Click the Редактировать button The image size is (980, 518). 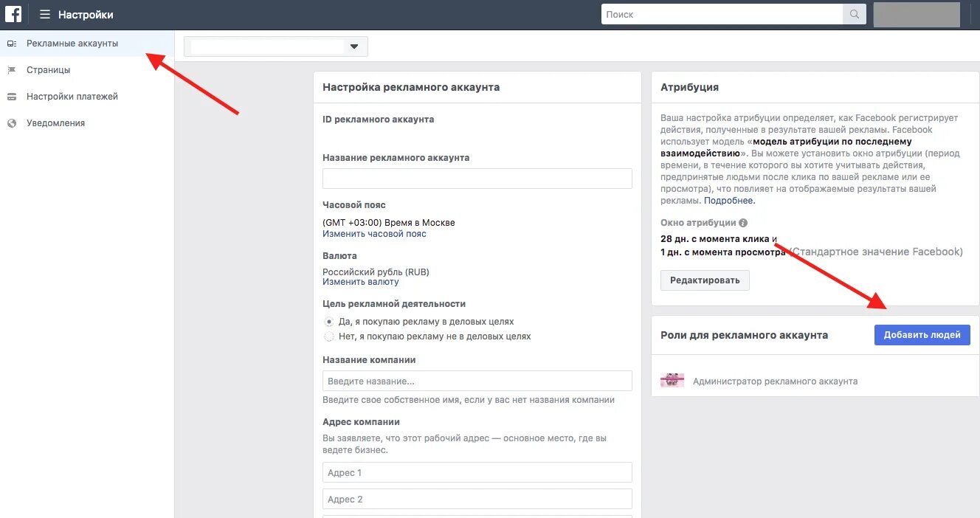tap(705, 280)
